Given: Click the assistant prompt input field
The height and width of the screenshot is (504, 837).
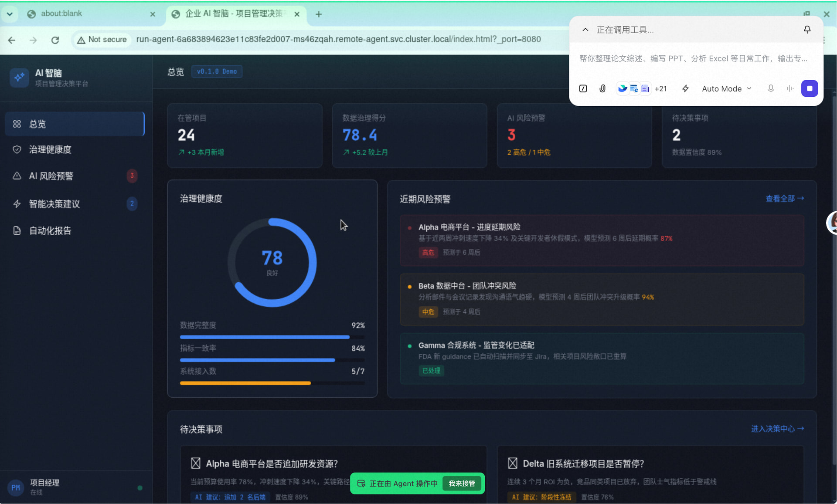Looking at the screenshot, I should tap(694, 58).
